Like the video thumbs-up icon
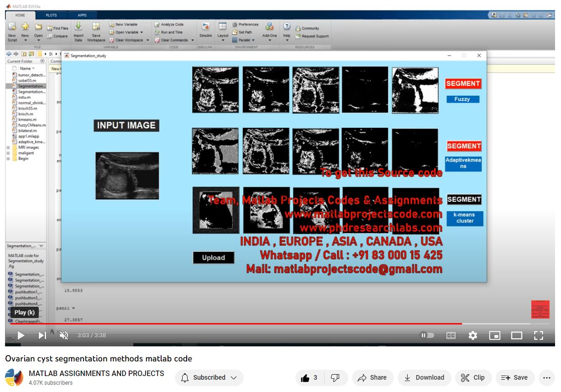Image resolution: width=561 pixels, height=392 pixels. pyautogui.click(x=305, y=378)
